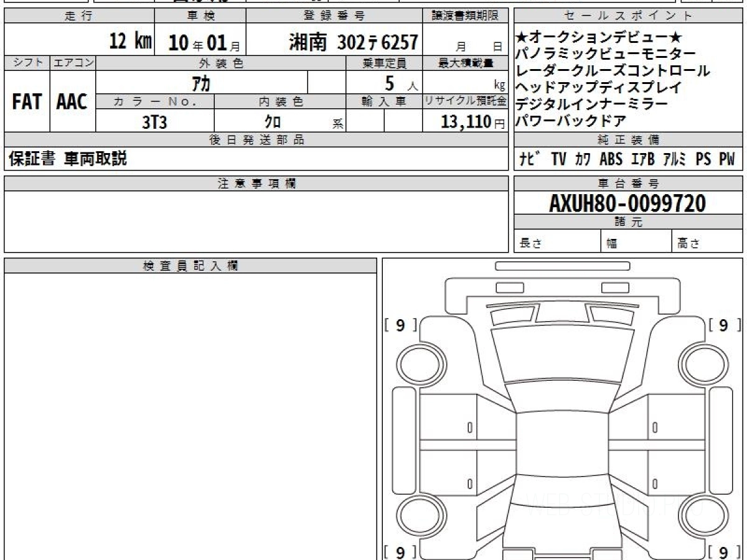Select the color code "3T3"

tap(154, 122)
